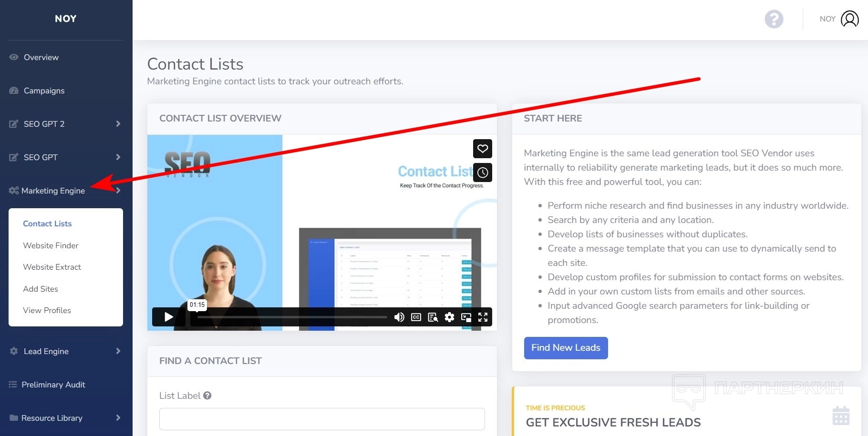Click the GET EXCLUSIVE FRESH LEADS title
Image resolution: width=868 pixels, height=436 pixels.
click(613, 422)
